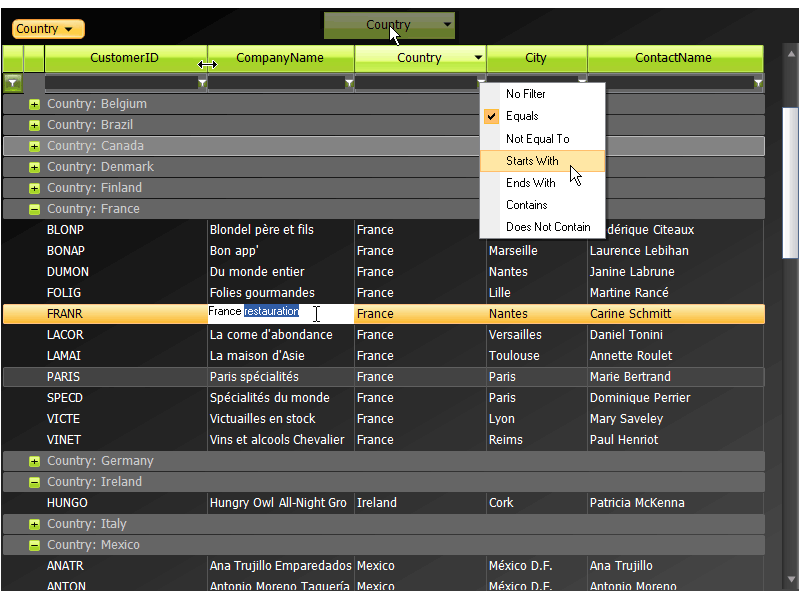Collapse the Ireland country group
This screenshot has height=600, width=800.
(x=34, y=482)
